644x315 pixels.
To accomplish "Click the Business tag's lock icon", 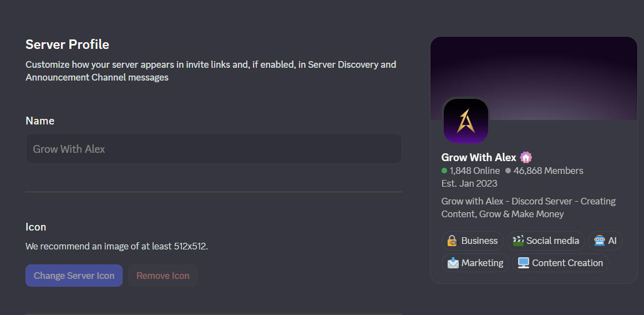I will tap(453, 241).
